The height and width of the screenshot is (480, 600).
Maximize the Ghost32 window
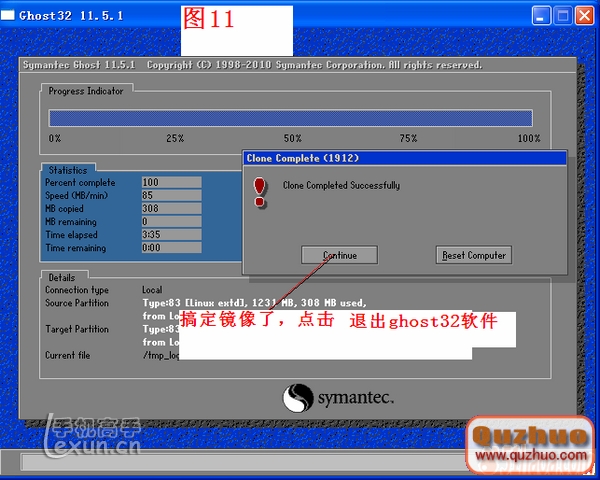pos(562,16)
